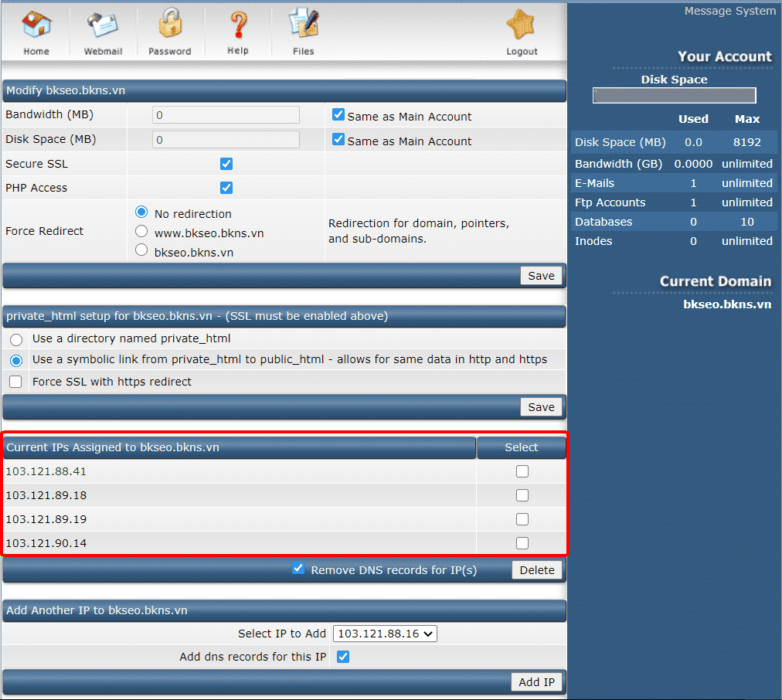782x700 pixels.
Task: Open the Help question mark icon
Action: click(239, 25)
